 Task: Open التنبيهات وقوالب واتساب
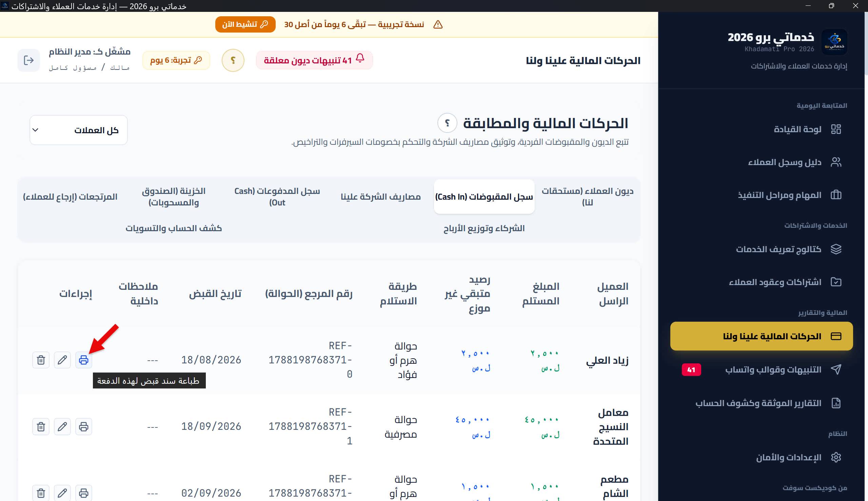762,369
